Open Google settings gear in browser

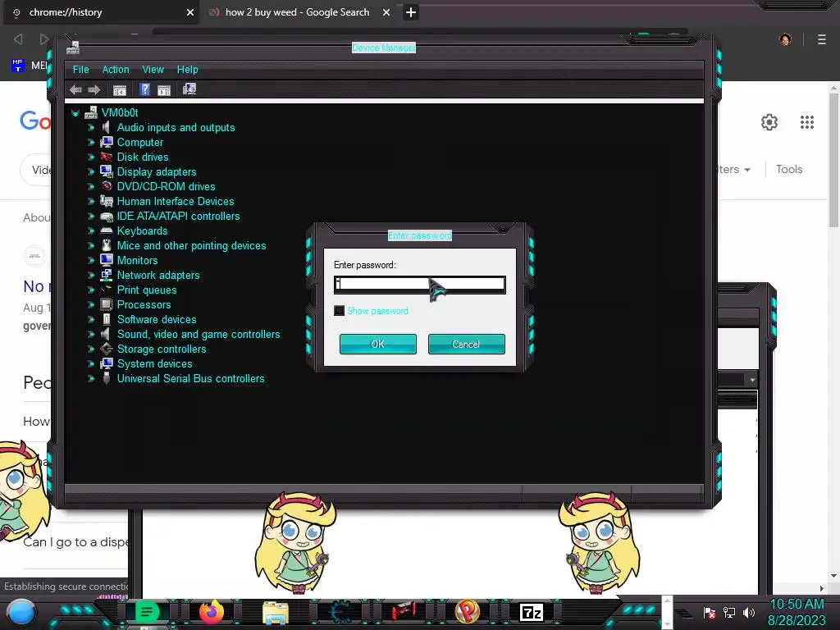769,122
